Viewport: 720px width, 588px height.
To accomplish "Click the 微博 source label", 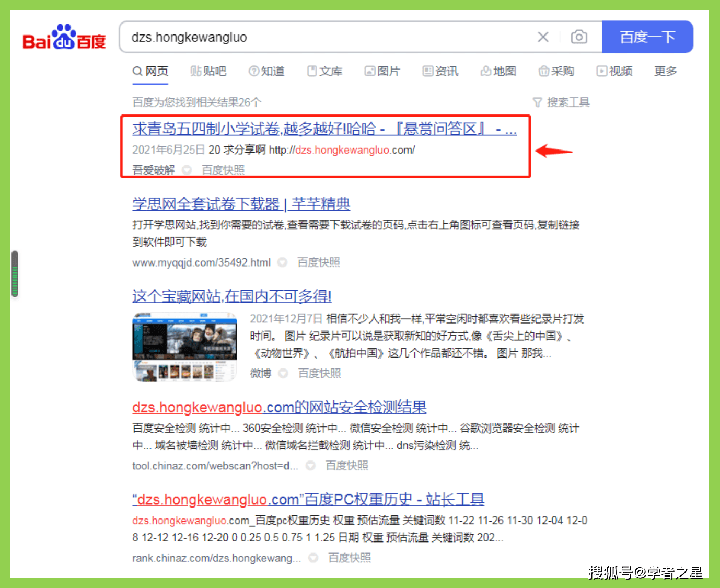I will pos(260,373).
